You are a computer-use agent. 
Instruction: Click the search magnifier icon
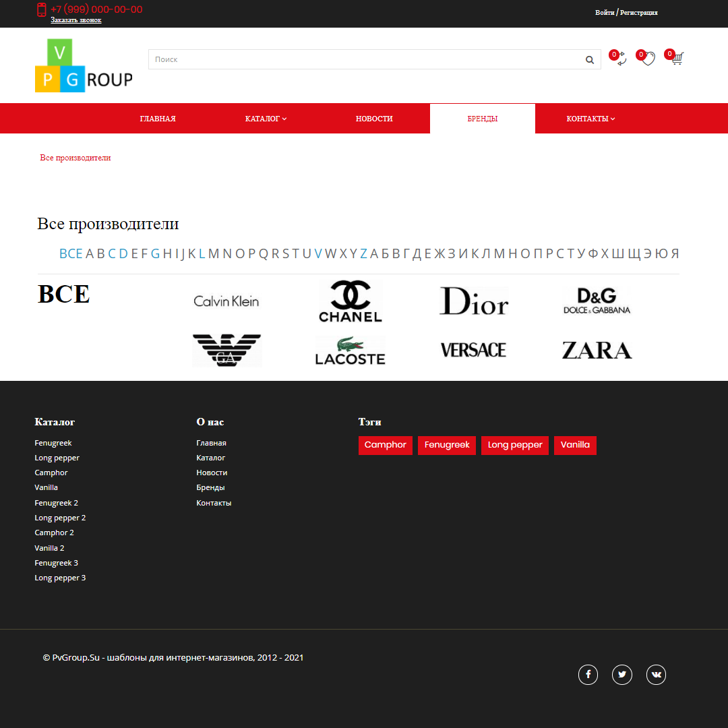point(589,59)
